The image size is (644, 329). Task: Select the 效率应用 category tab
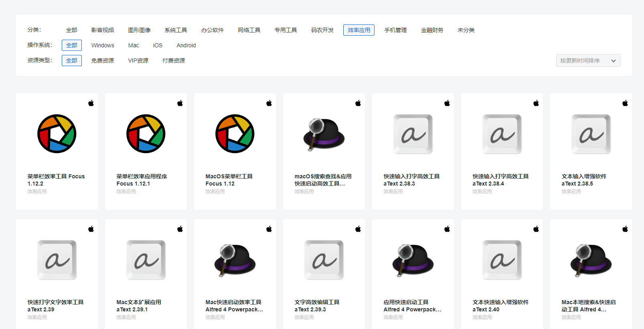(359, 30)
